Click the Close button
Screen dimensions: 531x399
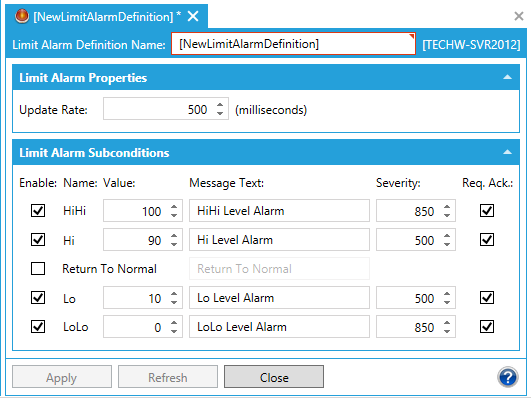click(x=274, y=377)
